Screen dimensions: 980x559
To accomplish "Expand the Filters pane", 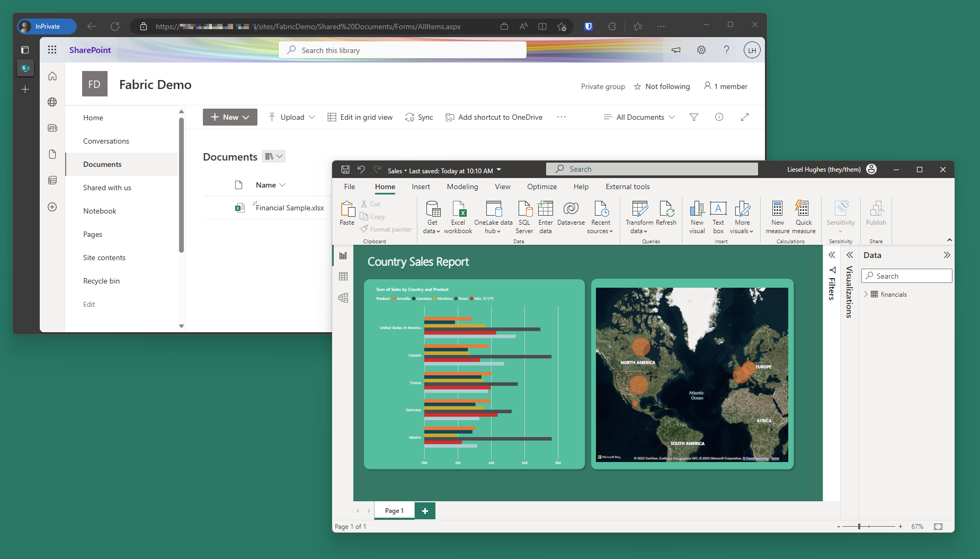I will coord(832,255).
